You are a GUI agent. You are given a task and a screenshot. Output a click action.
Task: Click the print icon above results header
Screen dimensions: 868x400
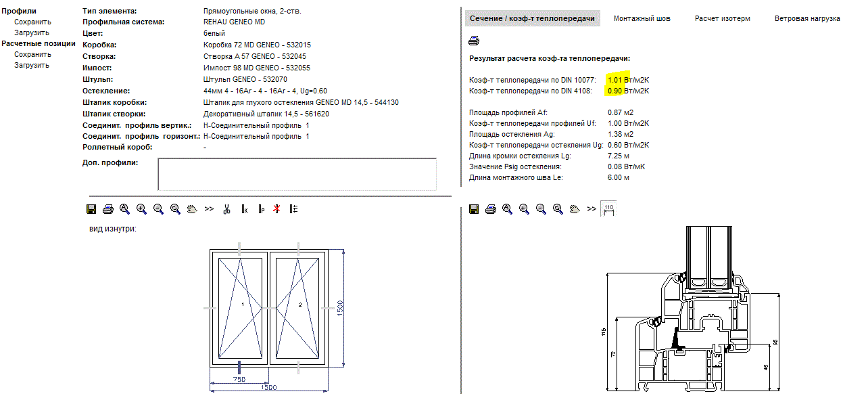coord(474,42)
